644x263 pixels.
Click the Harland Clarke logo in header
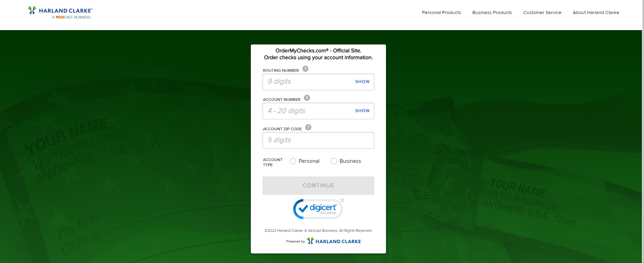point(60,12)
